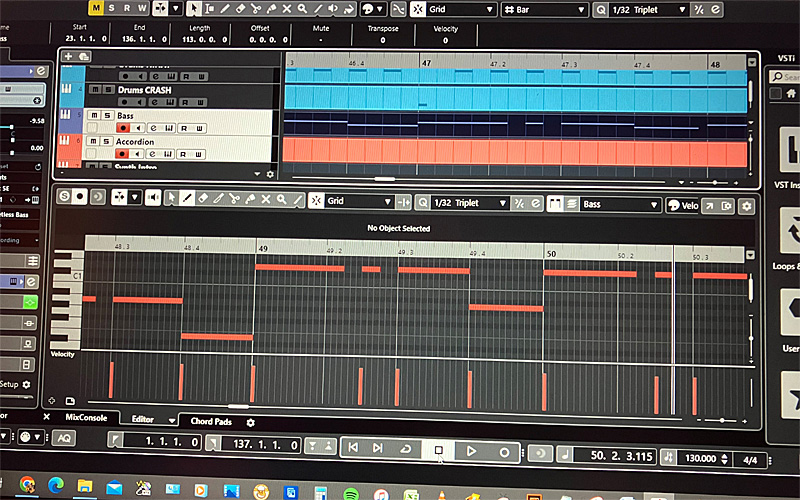Click the Add Track plus icon

pyautogui.click(x=69, y=58)
